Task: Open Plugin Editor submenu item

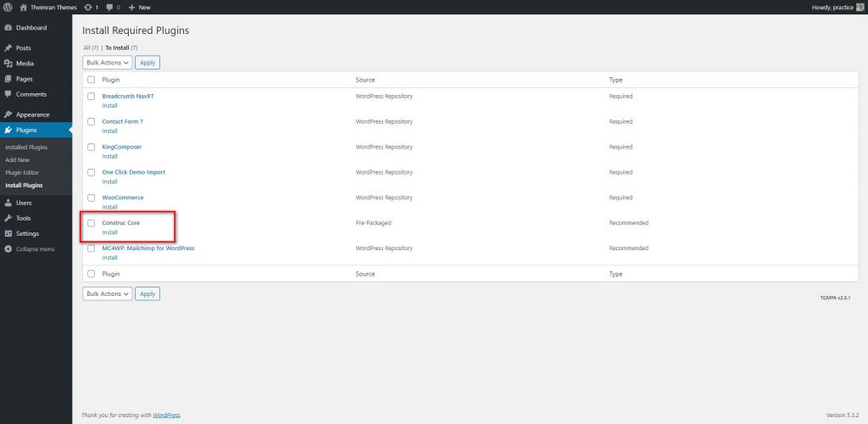Action: click(22, 173)
